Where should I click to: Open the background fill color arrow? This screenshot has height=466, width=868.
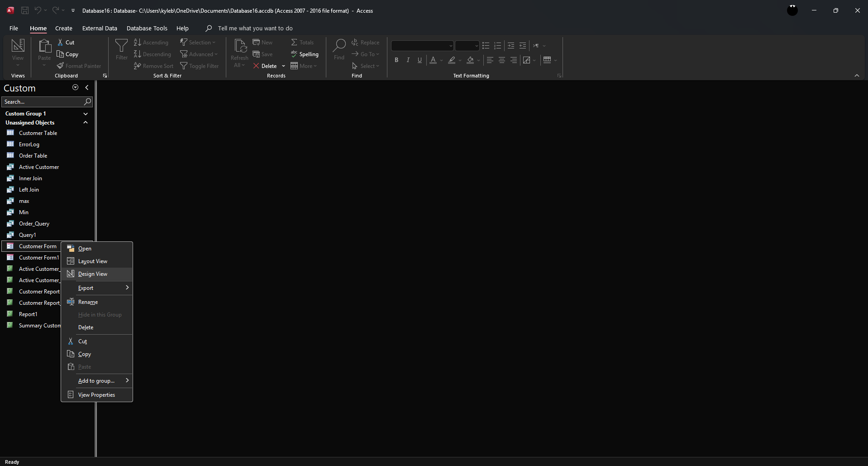click(478, 60)
